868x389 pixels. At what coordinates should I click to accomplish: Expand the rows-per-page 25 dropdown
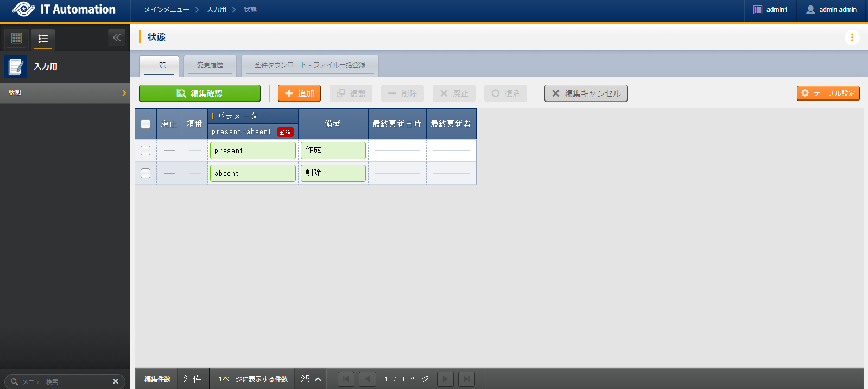tap(311, 379)
